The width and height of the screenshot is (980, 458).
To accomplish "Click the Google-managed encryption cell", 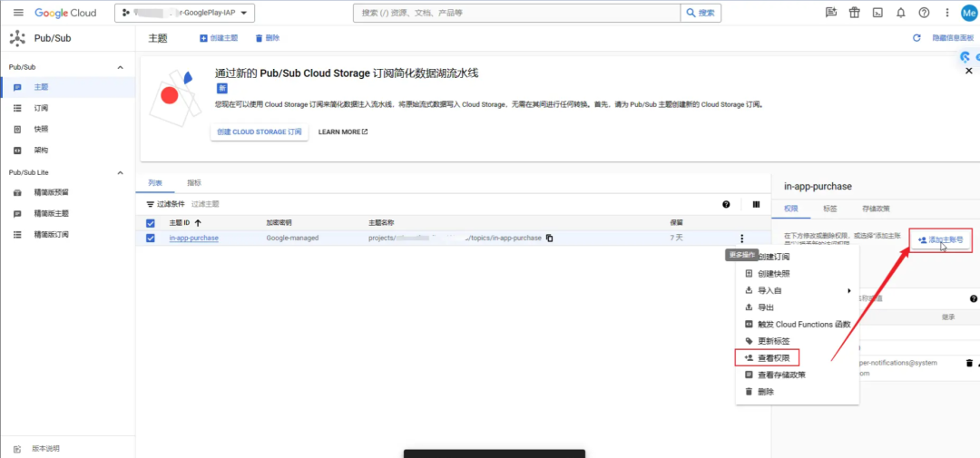I will click(292, 238).
